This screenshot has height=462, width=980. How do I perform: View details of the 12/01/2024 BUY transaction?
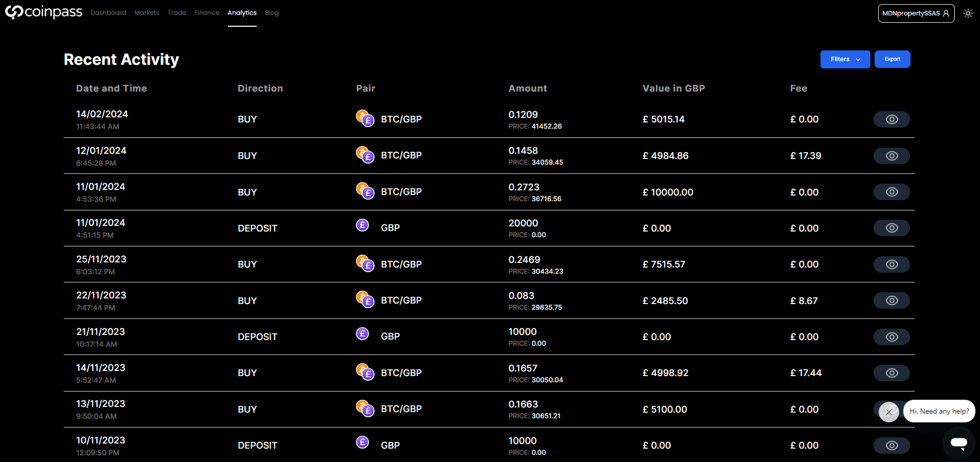pos(892,156)
